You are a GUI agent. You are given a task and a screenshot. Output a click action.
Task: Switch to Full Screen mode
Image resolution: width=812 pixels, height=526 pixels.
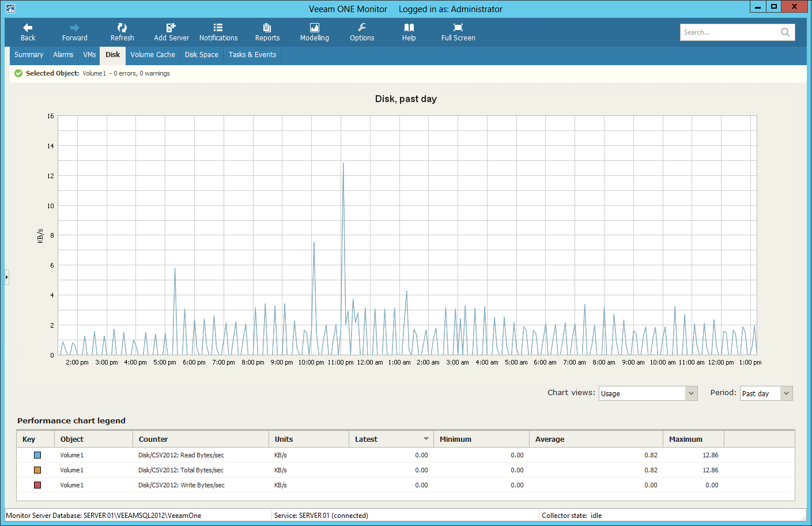click(x=458, y=32)
